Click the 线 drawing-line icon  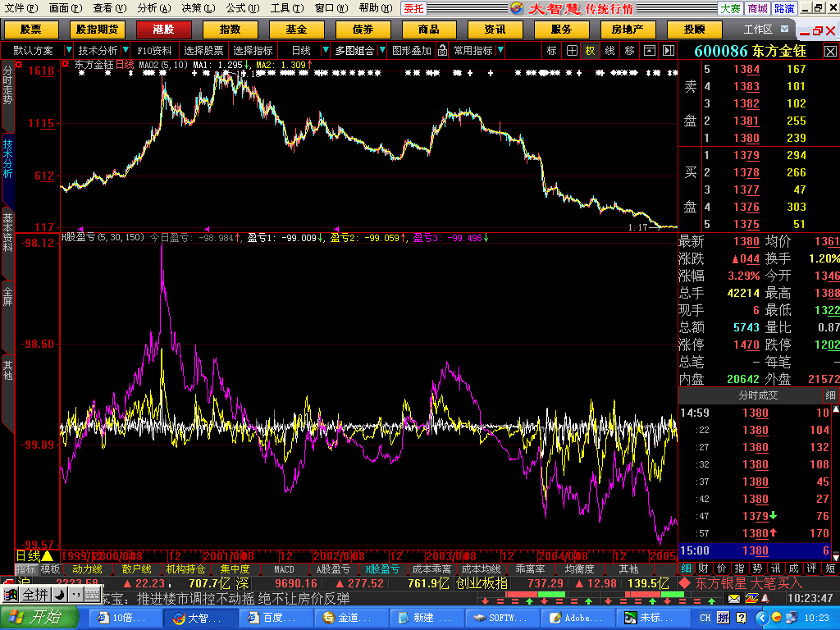[609, 50]
